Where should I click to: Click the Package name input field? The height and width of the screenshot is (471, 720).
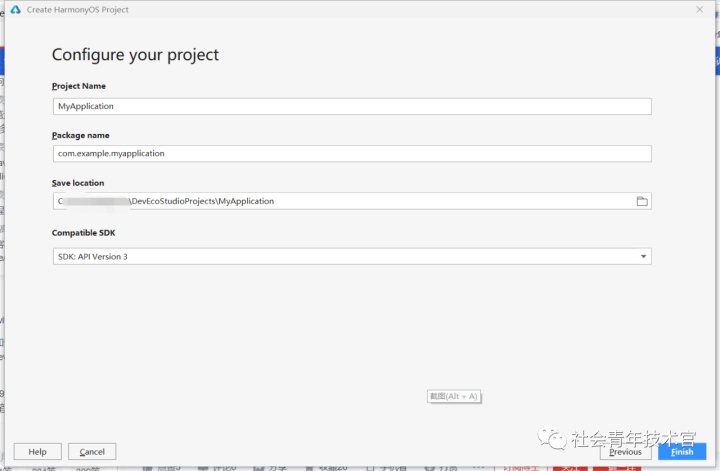[x=352, y=153]
